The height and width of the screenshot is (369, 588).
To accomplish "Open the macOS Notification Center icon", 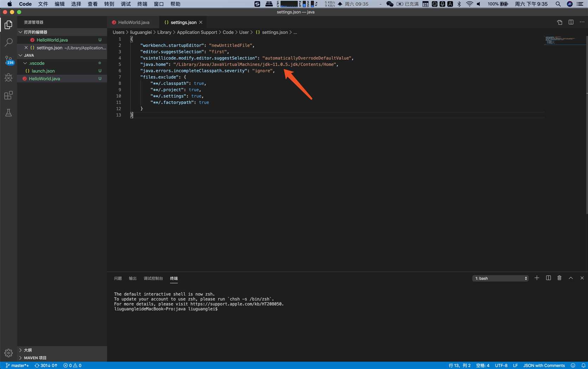I will coord(580,4).
